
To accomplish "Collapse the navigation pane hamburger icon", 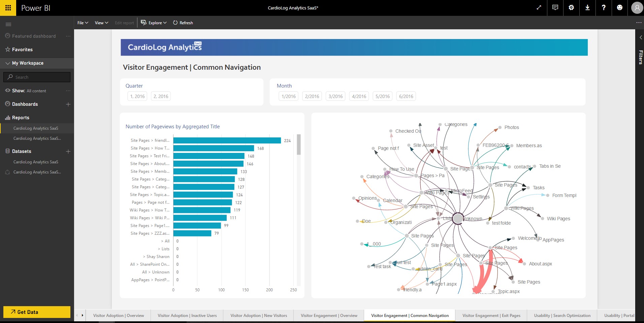I will point(8,24).
